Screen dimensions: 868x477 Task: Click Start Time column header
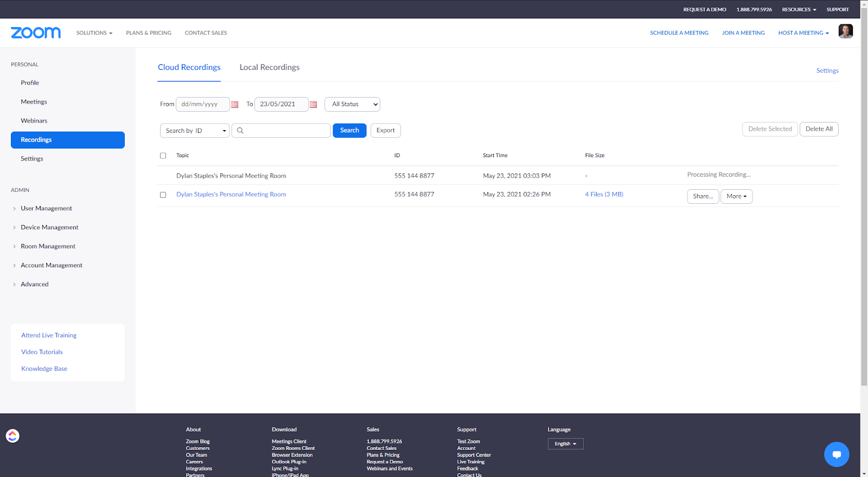click(495, 156)
